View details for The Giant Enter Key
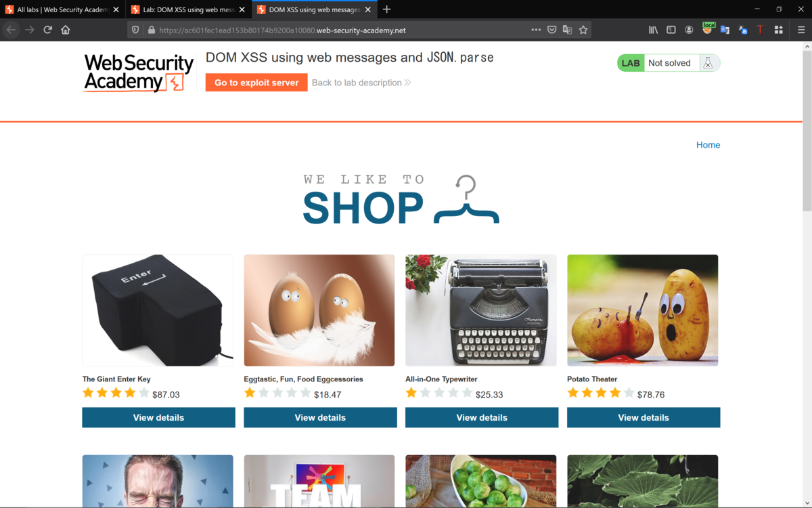The height and width of the screenshot is (508, 812). point(158,417)
